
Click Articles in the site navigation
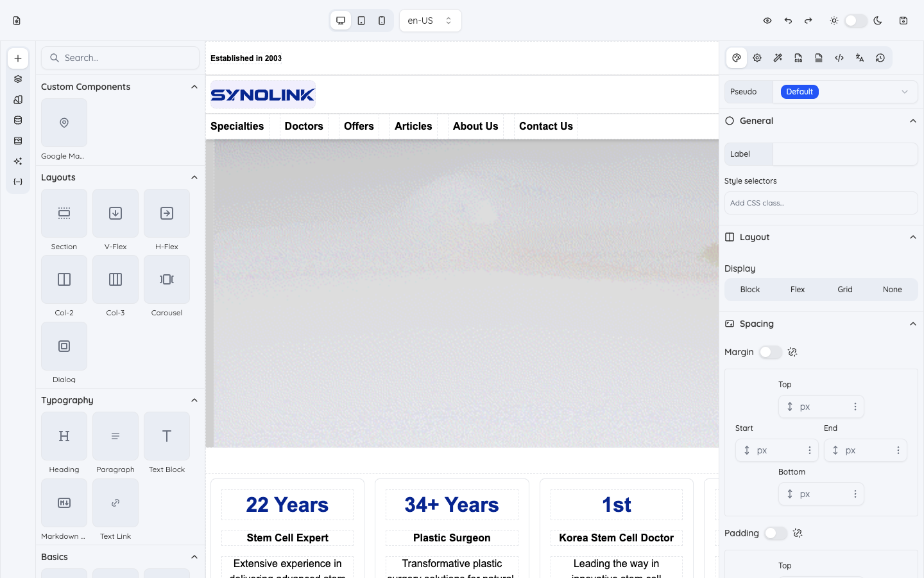(413, 126)
